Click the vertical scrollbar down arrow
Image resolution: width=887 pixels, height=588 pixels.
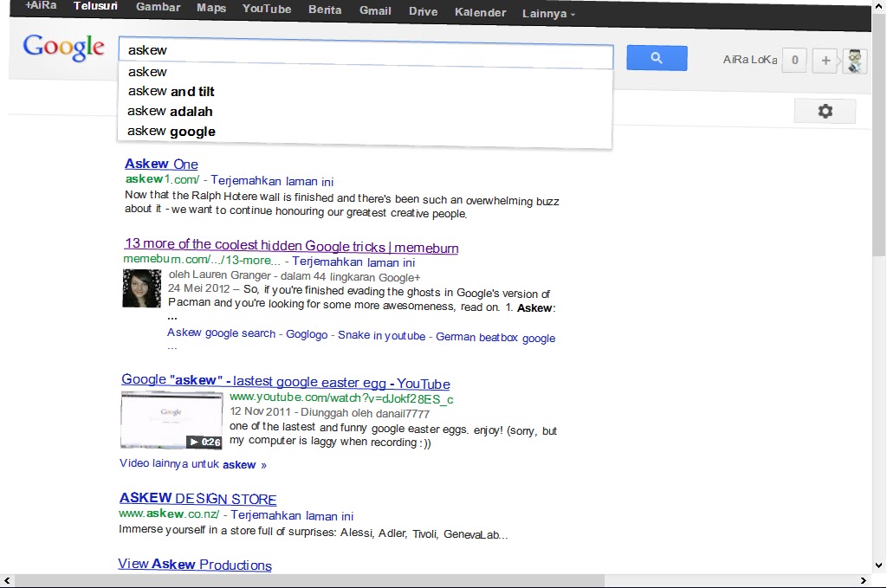[878, 565]
